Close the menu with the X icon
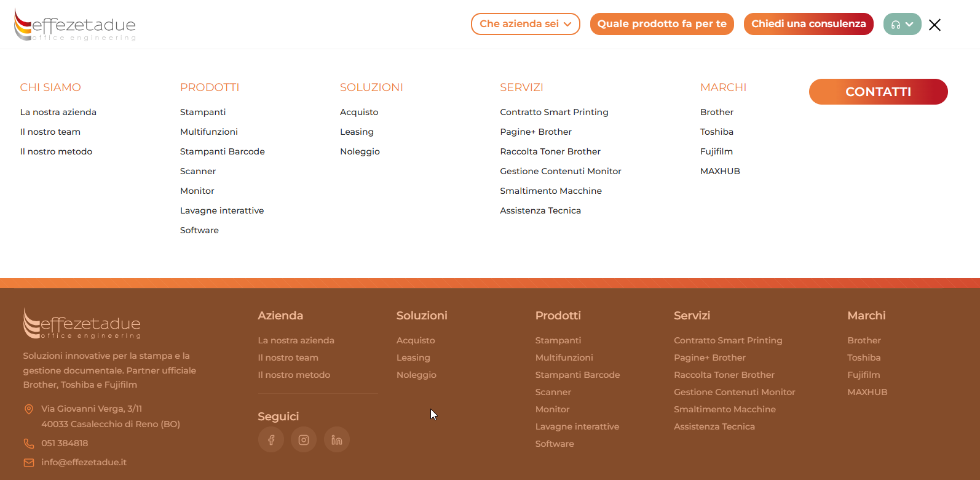 pyautogui.click(x=935, y=25)
